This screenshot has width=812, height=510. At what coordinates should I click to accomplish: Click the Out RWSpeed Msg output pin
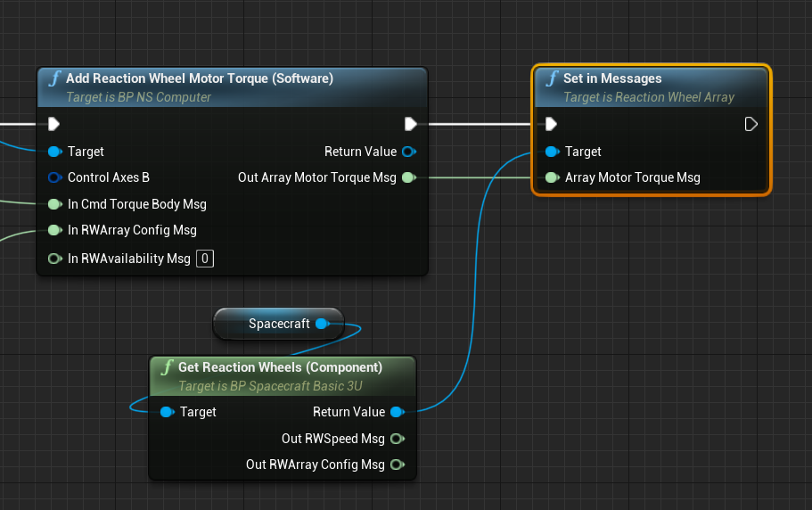397,439
